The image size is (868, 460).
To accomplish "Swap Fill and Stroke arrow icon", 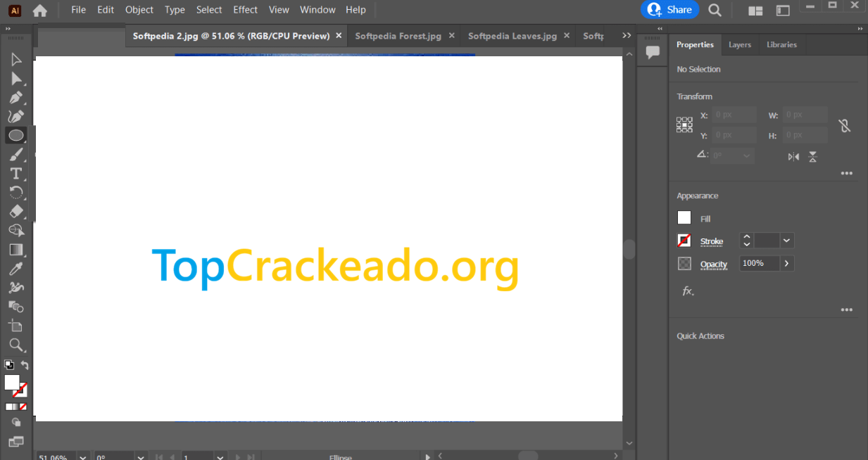I will tap(25, 365).
